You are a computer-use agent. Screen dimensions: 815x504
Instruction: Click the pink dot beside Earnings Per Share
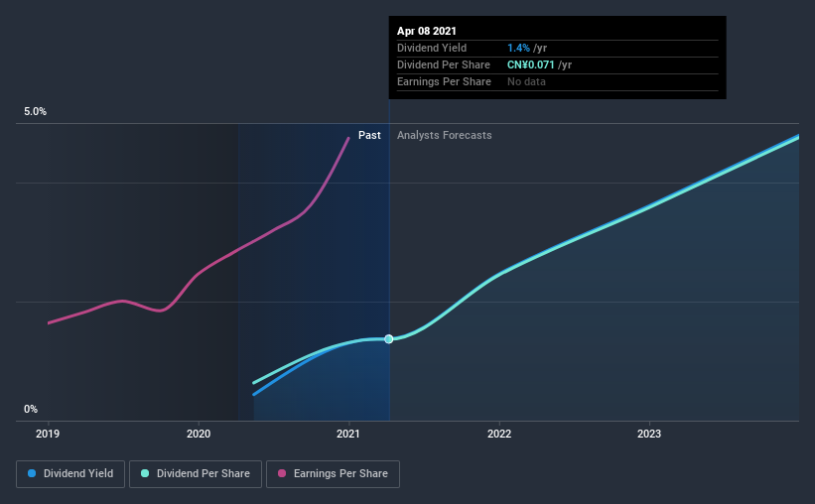tap(281, 474)
